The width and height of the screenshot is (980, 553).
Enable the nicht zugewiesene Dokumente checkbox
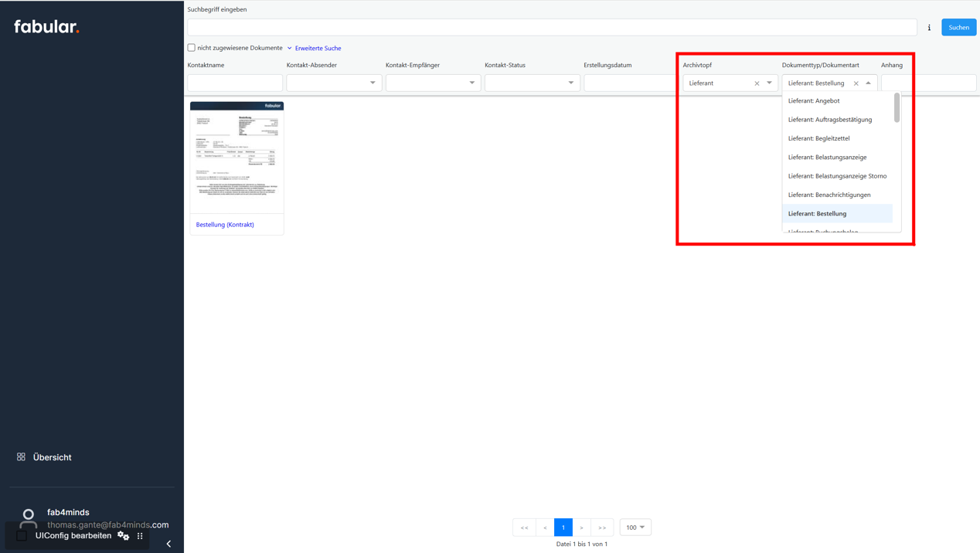tap(191, 47)
